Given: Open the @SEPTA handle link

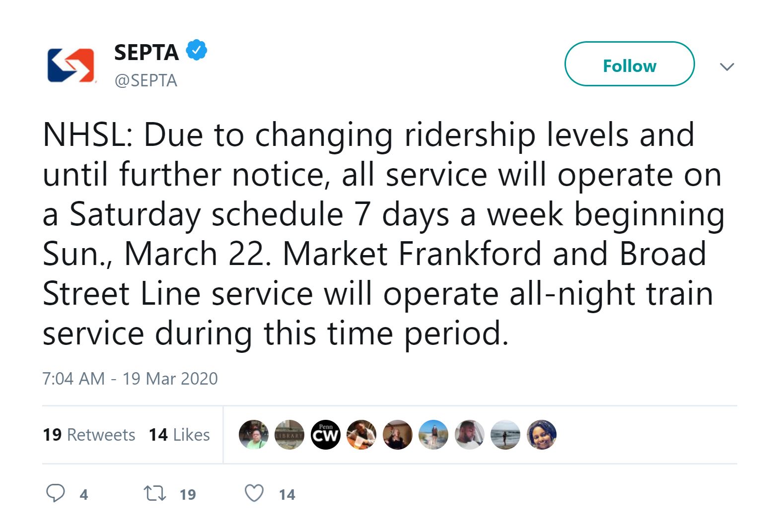Looking at the screenshot, I should coord(145,80).
